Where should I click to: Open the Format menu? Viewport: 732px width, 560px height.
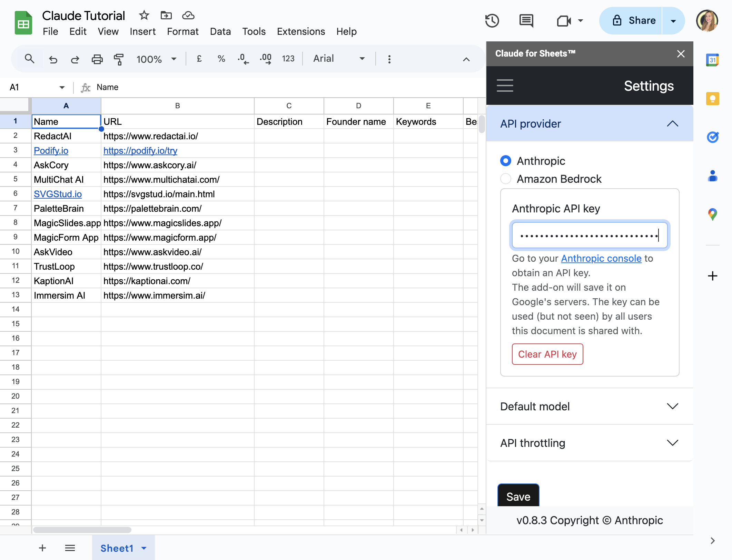pos(182,32)
